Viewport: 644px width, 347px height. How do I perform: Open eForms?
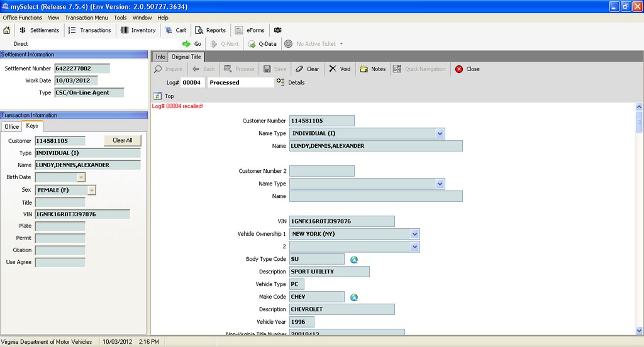coord(250,30)
